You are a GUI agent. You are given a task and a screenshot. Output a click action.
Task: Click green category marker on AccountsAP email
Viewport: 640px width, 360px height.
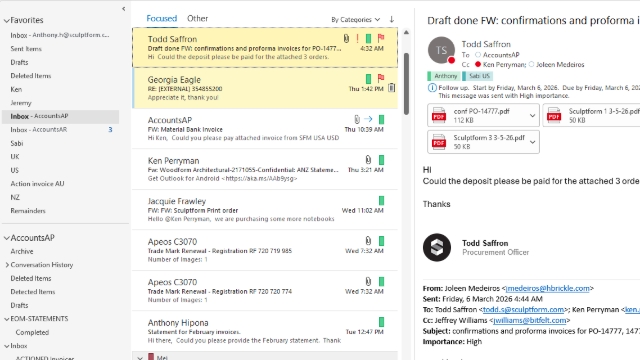point(381,119)
